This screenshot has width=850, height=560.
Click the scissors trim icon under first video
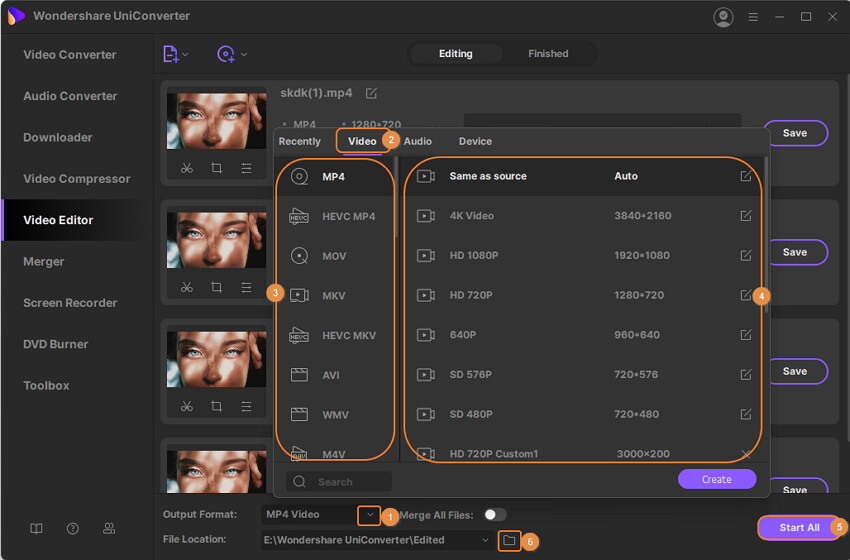[187, 168]
